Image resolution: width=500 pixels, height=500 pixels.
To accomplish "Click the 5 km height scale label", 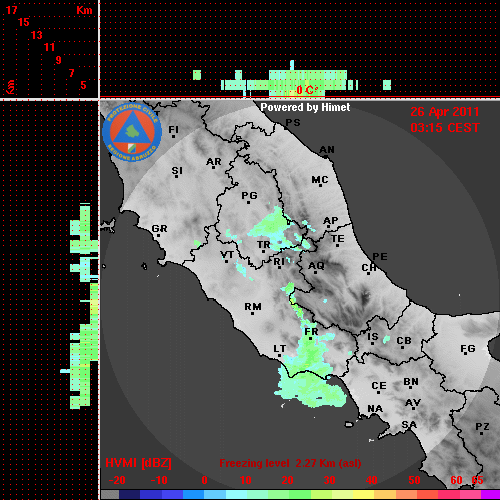I will pos(83,85).
